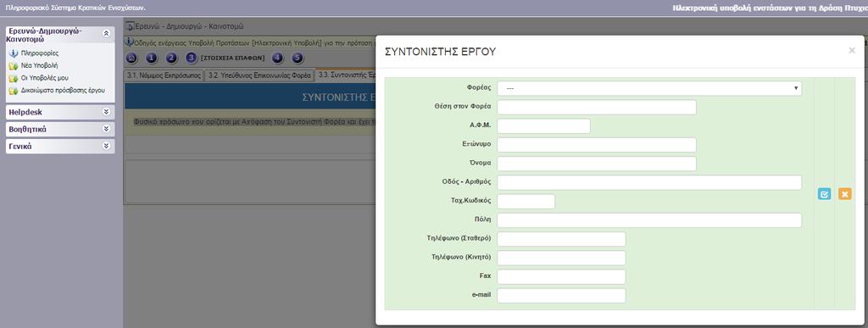Switch to 3.3. Συντονιστής tab
Image resolution: width=868 pixels, height=328 pixels.
tap(346, 75)
